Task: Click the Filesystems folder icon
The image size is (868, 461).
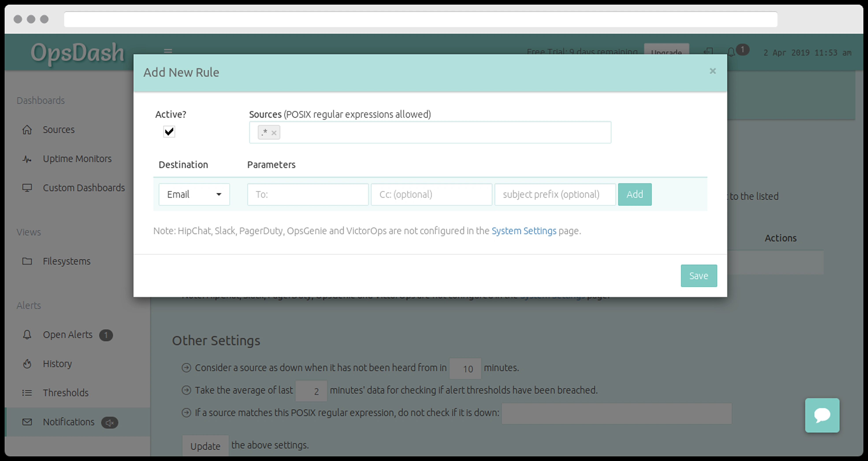Action: pos(27,261)
